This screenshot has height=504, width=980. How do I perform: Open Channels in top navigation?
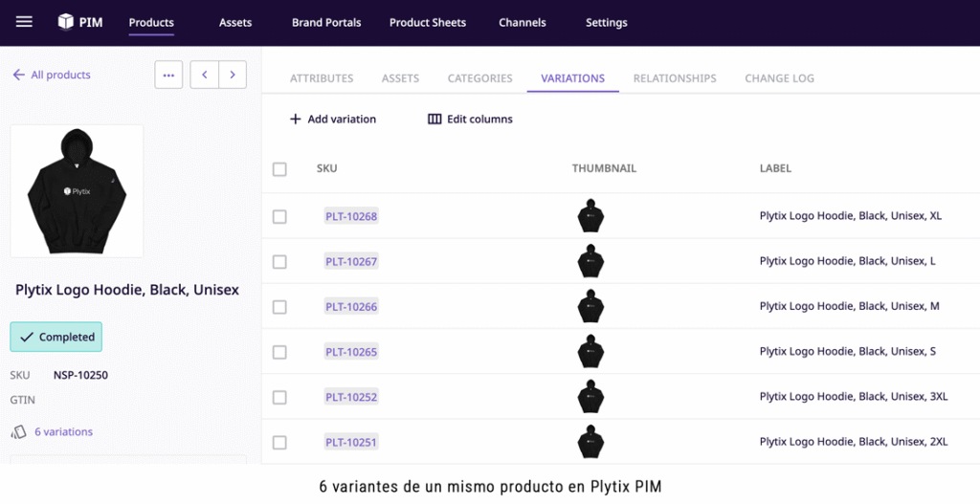(x=523, y=23)
